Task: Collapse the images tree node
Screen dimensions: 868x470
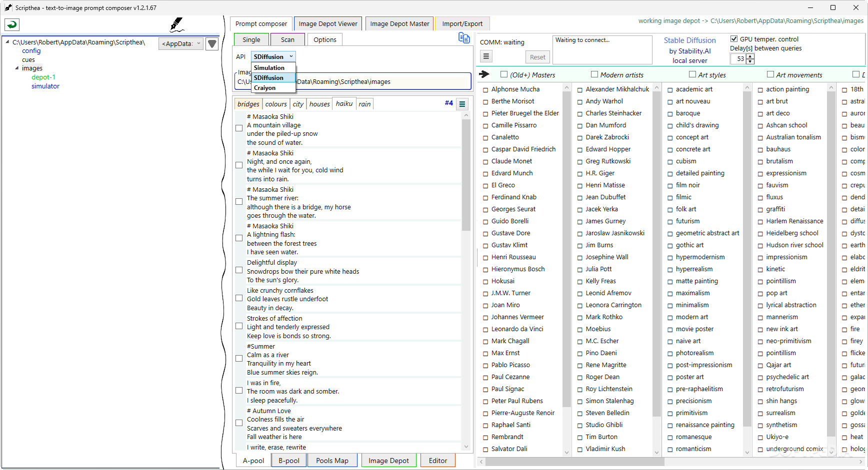Action: [x=17, y=68]
